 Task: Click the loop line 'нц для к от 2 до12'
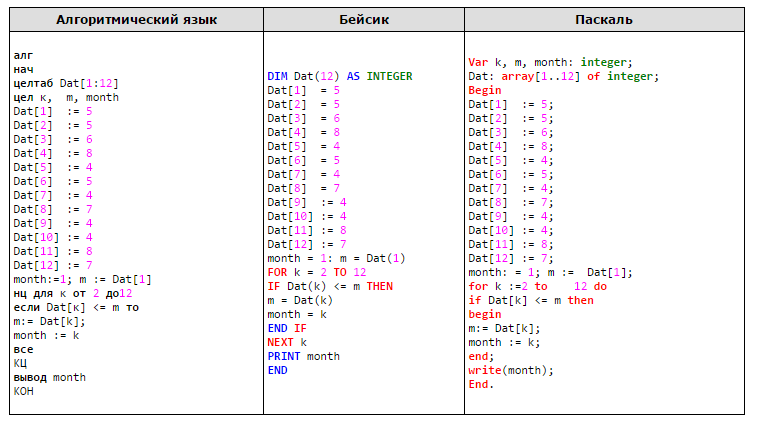73,293
